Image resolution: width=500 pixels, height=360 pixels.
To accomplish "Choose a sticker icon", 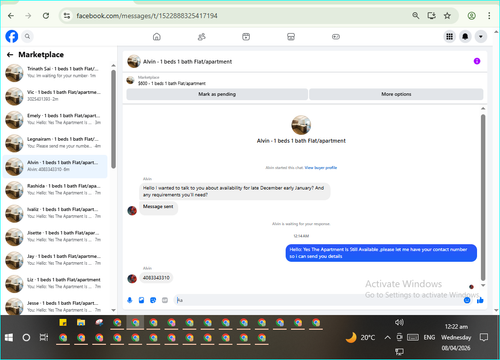I will (x=153, y=300).
